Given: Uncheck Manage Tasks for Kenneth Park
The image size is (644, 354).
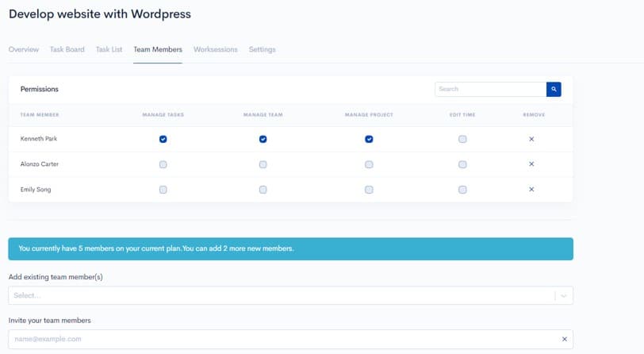Looking at the screenshot, I should [x=163, y=139].
